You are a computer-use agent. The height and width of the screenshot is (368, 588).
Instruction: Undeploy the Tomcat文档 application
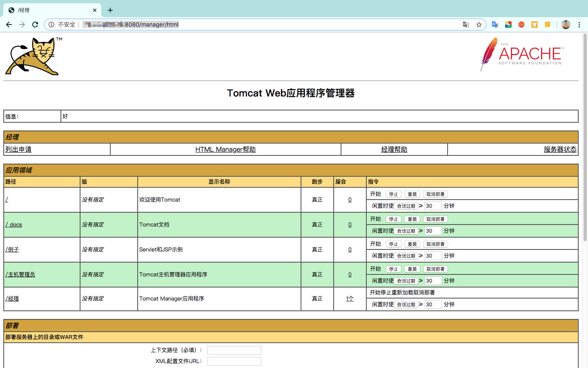(435, 219)
